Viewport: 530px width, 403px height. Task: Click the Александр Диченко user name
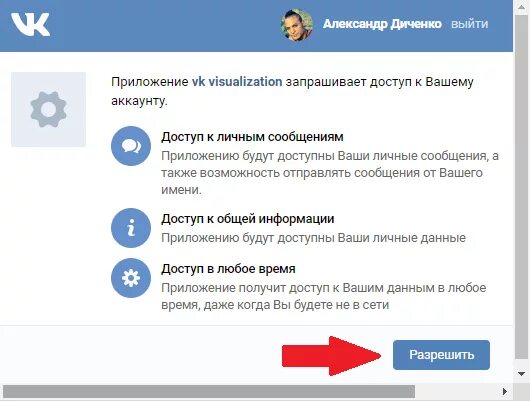[382, 24]
